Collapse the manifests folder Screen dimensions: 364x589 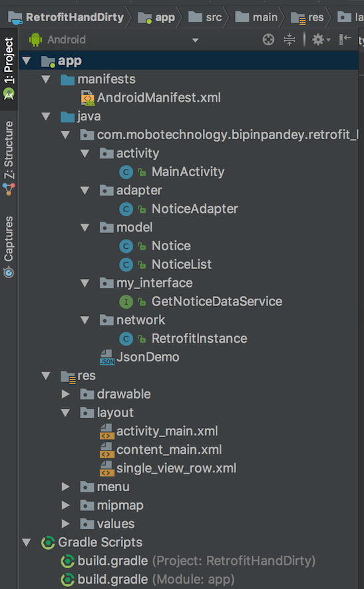pos(46,79)
